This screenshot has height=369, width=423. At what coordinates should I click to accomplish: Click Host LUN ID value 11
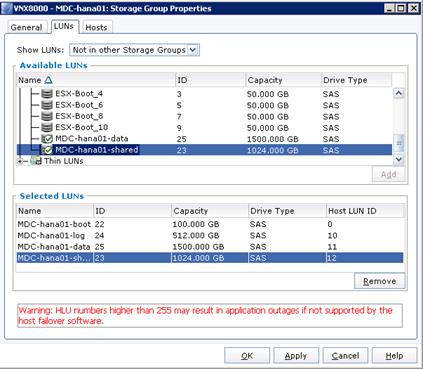(x=332, y=247)
